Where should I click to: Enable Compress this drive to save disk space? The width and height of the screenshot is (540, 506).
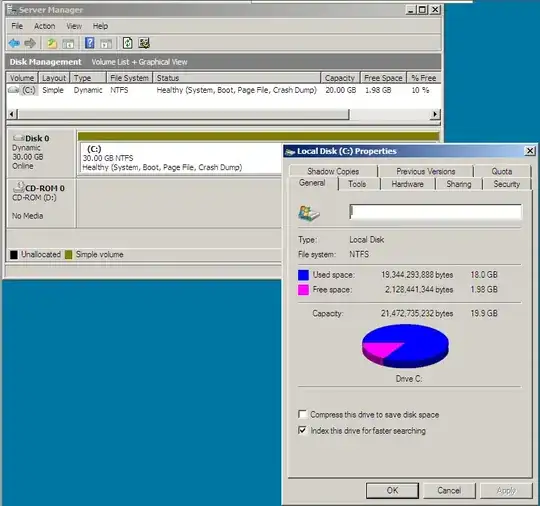click(x=302, y=414)
